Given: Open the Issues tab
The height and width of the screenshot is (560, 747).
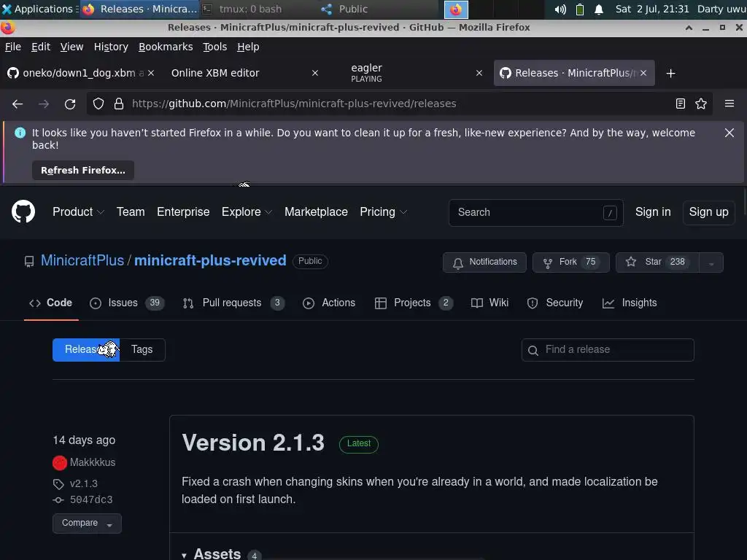Looking at the screenshot, I should 127,303.
